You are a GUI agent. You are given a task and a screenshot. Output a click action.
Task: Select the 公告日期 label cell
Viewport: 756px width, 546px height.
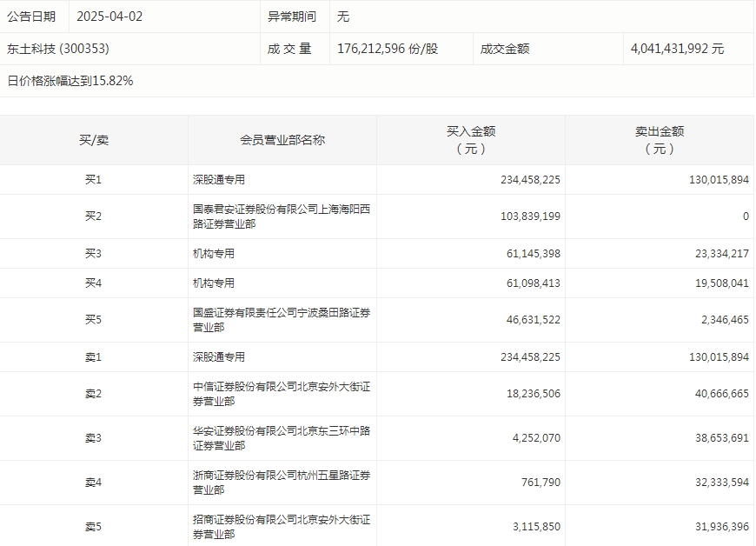31,17
